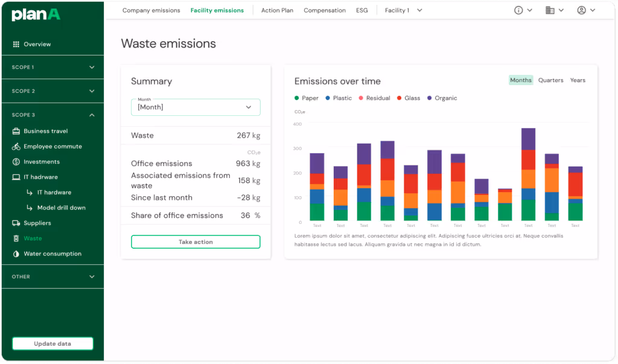The width and height of the screenshot is (618, 364).
Task: Open the user account menu chevron
Action: point(593,10)
